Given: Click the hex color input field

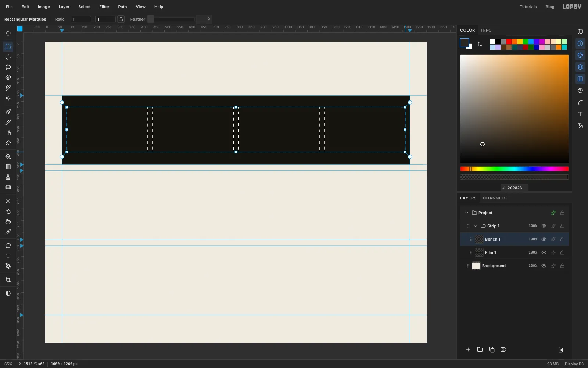Looking at the screenshot, I should (x=514, y=188).
